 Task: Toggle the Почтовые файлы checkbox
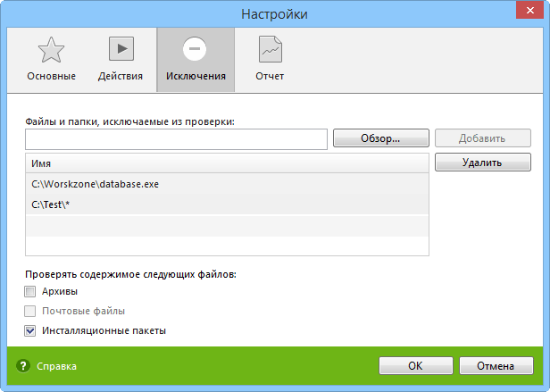[30, 311]
